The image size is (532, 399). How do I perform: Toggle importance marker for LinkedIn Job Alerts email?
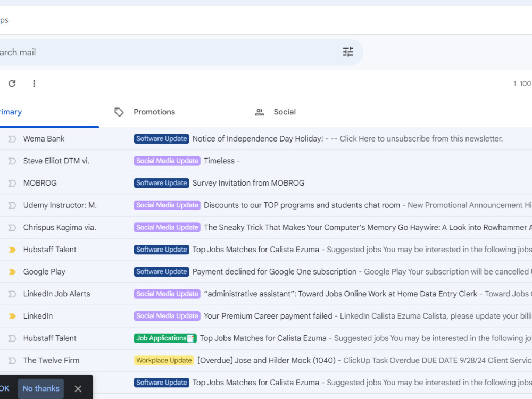[12, 294]
